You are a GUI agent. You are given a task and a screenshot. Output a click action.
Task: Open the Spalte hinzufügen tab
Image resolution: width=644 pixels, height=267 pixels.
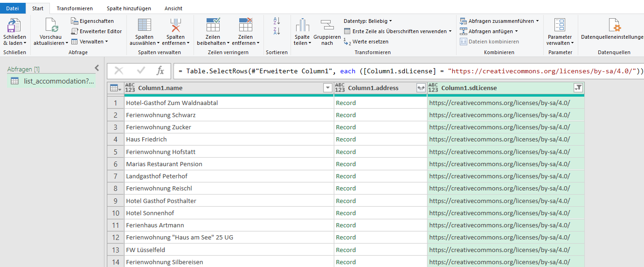(x=129, y=8)
